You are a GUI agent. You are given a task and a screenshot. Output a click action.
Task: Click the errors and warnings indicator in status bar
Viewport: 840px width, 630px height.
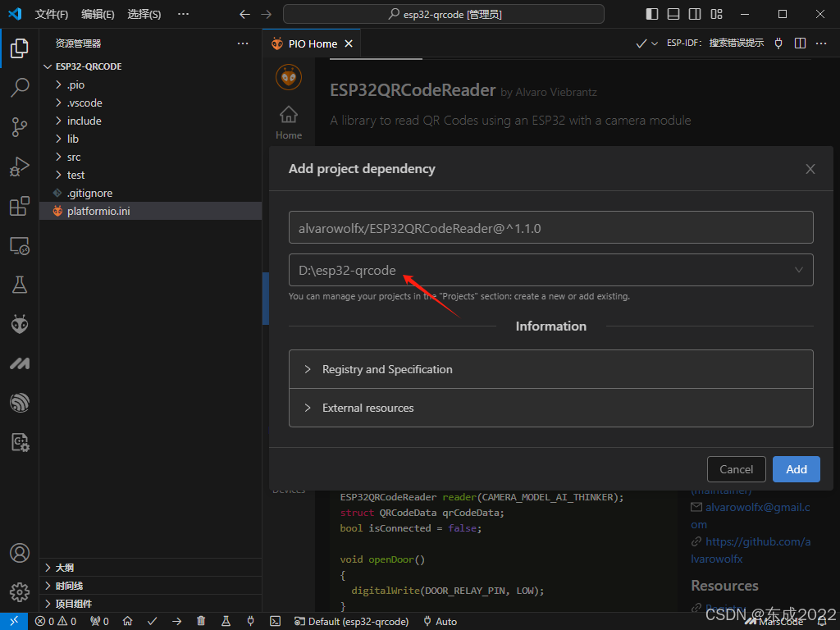click(x=56, y=621)
